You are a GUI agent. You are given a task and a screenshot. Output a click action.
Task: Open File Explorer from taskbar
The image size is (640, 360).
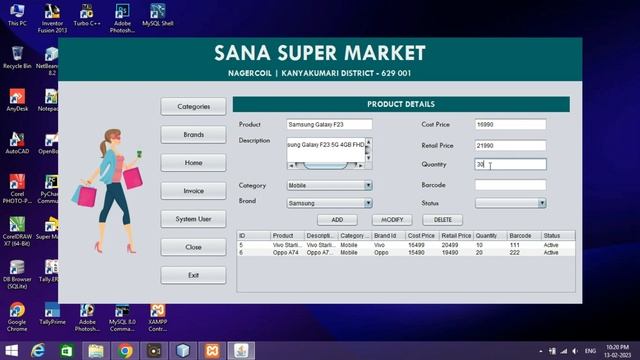point(96,351)
